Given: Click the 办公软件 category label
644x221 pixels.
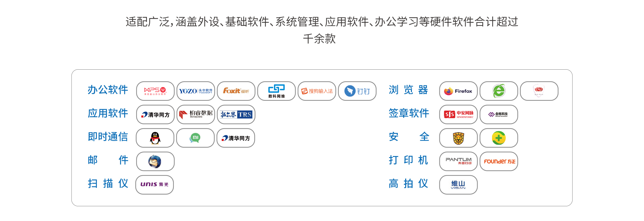Looking at the screenshot, I should (108, 90).
